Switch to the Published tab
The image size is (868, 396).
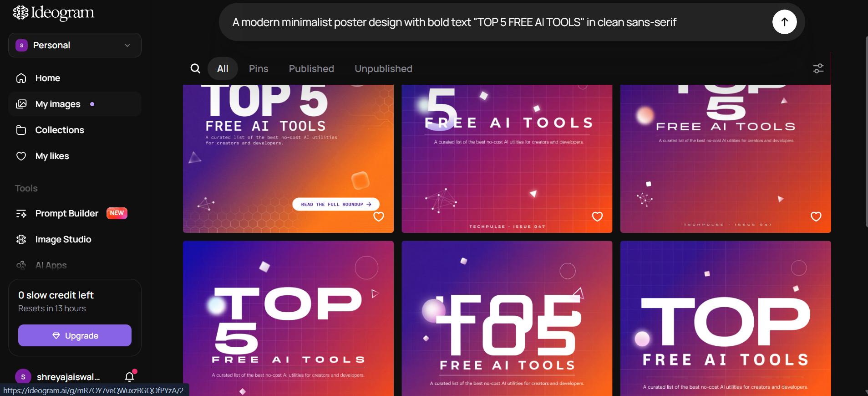[x=311, y=68]
